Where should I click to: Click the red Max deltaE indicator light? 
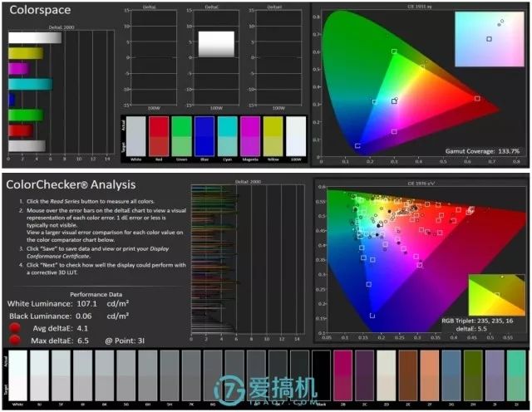coord(14,341)
